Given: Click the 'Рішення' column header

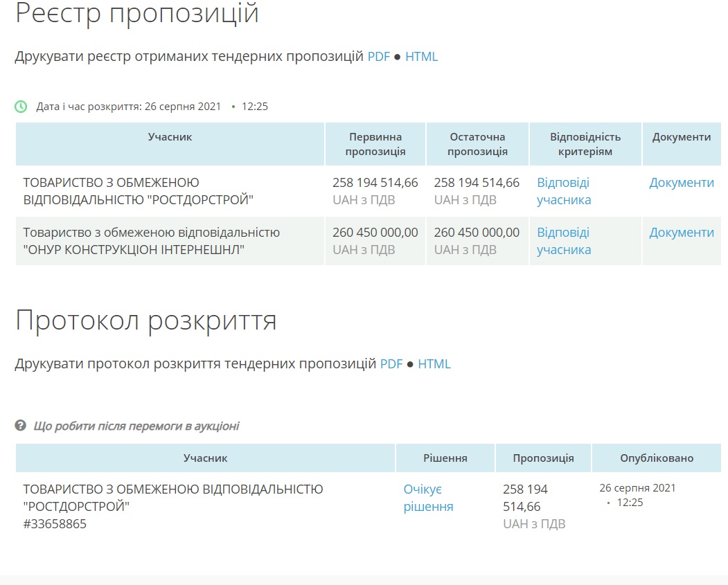Looking at the screenshot, I should pos(445,458).
